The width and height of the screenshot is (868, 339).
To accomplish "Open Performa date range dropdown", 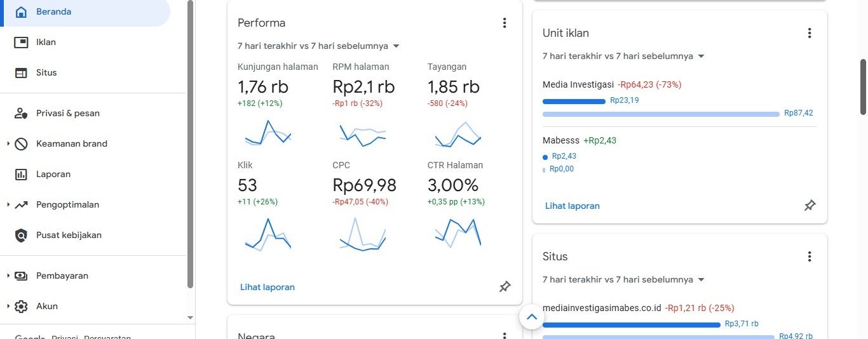I will 396,46.
